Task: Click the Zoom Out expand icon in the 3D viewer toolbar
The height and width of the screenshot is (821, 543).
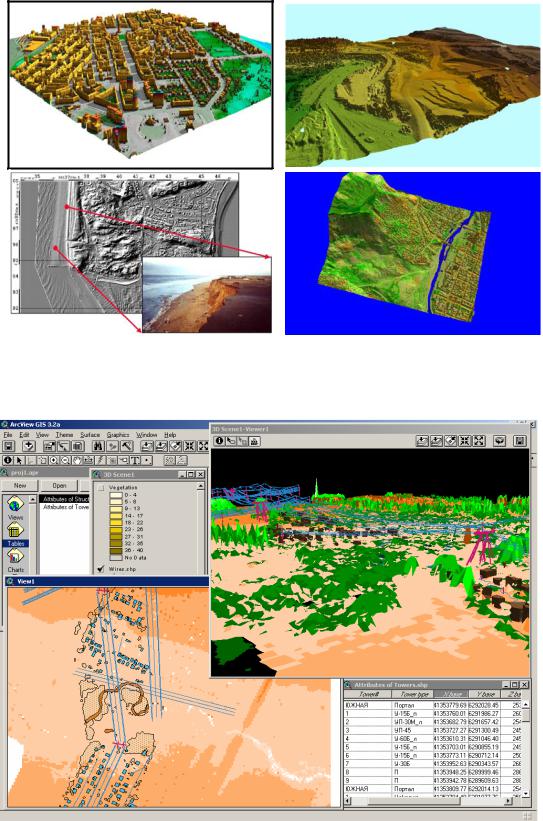Action: [479, 441]
